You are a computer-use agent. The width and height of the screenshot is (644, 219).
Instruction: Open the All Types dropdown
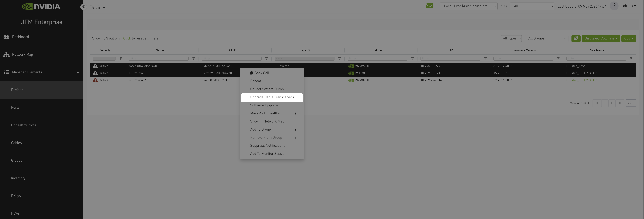(x=511, y=38)
